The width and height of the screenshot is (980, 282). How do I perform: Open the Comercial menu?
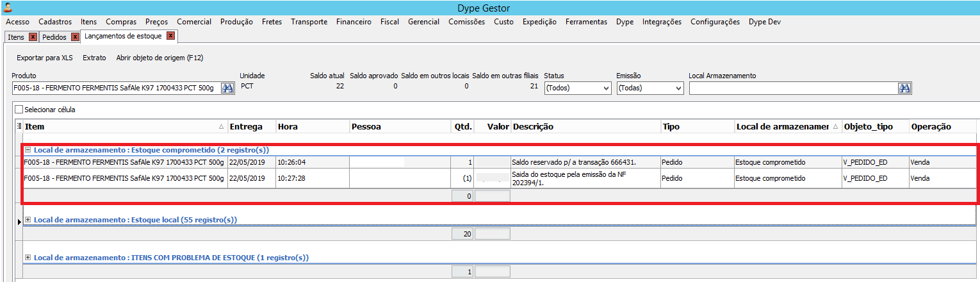(194, 22)
